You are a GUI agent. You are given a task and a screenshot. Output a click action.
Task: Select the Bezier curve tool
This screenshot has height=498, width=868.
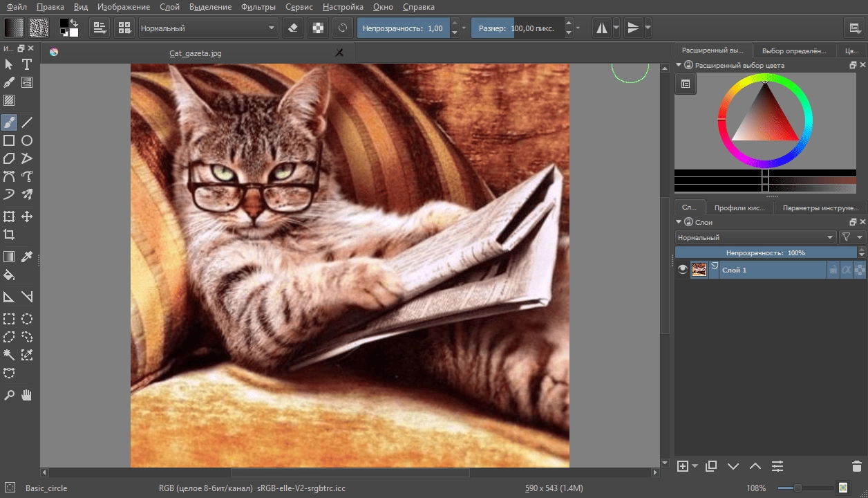(9, 176)
